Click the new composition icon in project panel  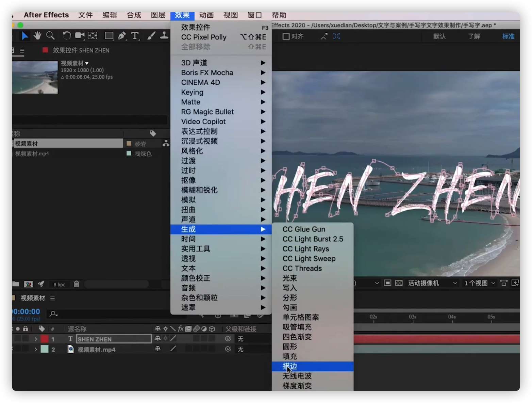(29, 284)
